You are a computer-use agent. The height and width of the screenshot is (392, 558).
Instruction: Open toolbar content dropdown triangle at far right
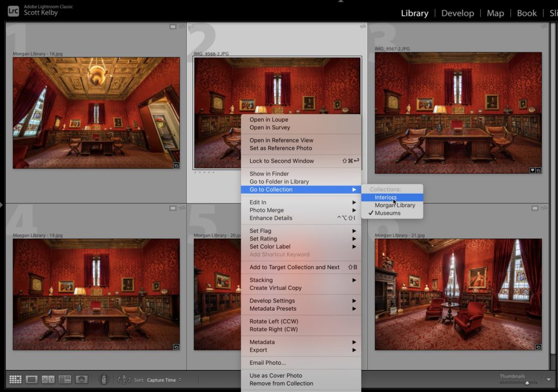(x=549, y=379)
